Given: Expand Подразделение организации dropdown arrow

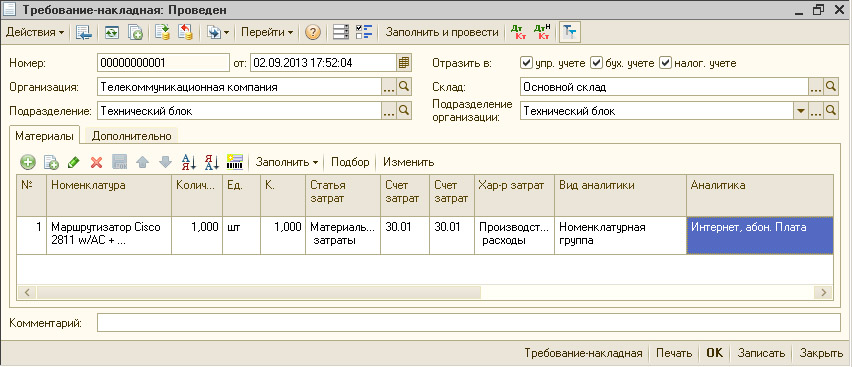Looking at the screenshot, I should (800, 111).
